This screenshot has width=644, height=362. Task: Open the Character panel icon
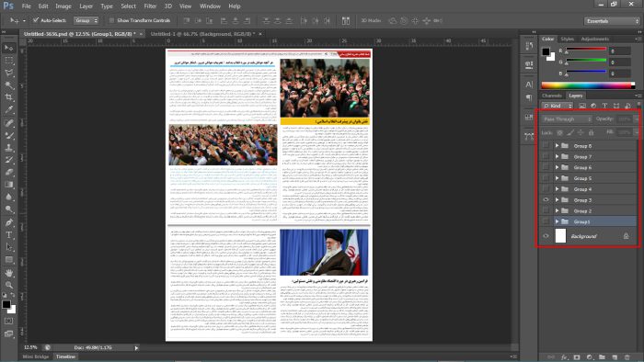pyautogui.click(x=529, y=85)
